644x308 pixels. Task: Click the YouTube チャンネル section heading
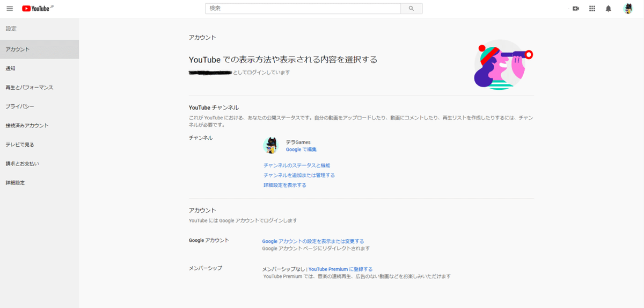pos(214,108)
